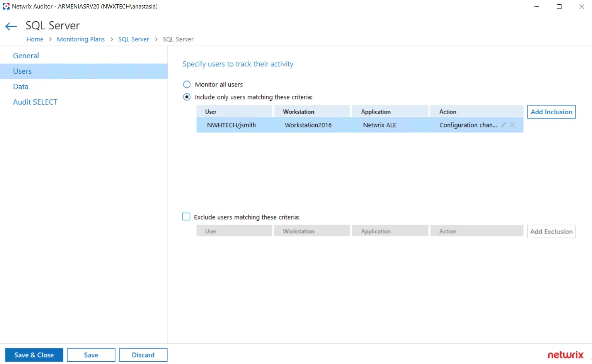Go to Monitoring Plans breadcrumb link
Screen dimensions: 592x364
(81, 39)
